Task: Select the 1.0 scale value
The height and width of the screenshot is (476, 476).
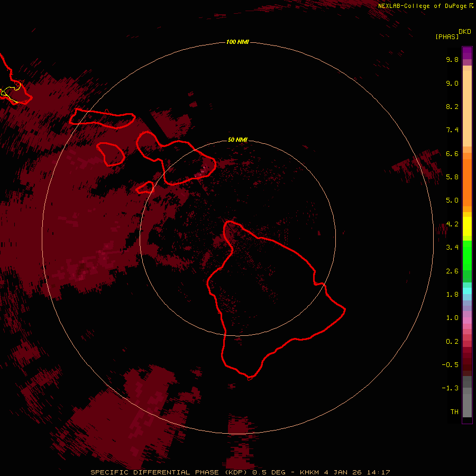Action: click(452, 318)
